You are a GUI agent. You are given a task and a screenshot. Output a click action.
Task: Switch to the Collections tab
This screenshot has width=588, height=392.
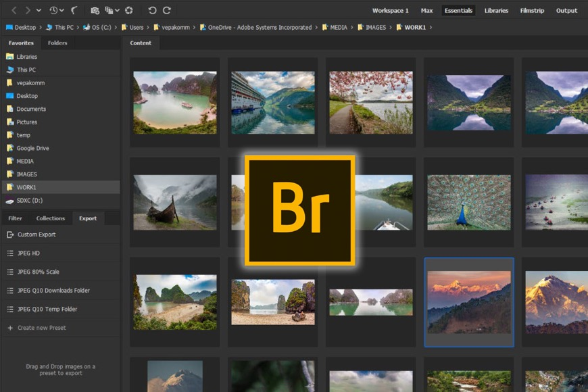pos(50,218)
